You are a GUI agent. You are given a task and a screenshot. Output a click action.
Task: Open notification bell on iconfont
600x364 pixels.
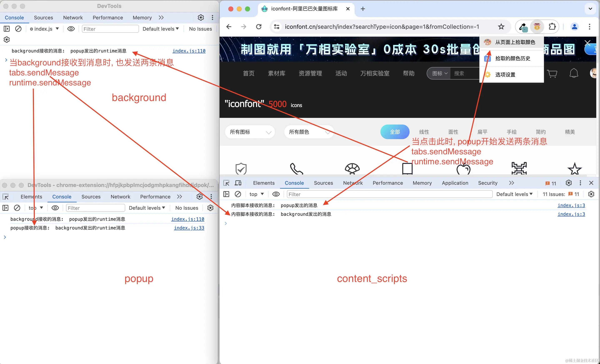tap(574, 73)
